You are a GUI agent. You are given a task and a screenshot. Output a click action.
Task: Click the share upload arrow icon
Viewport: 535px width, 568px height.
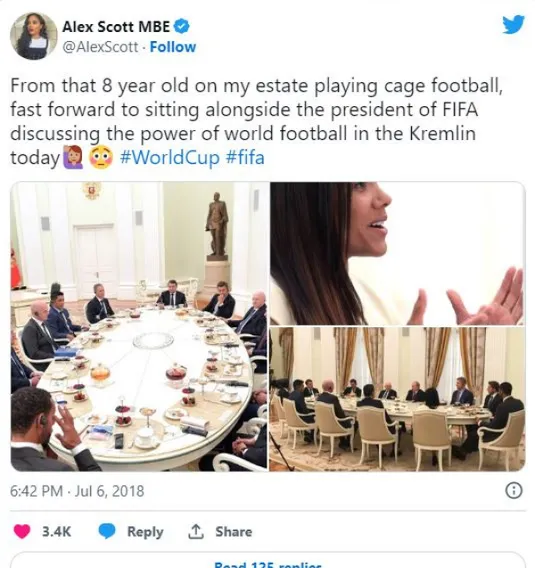(x=195, y=531)
